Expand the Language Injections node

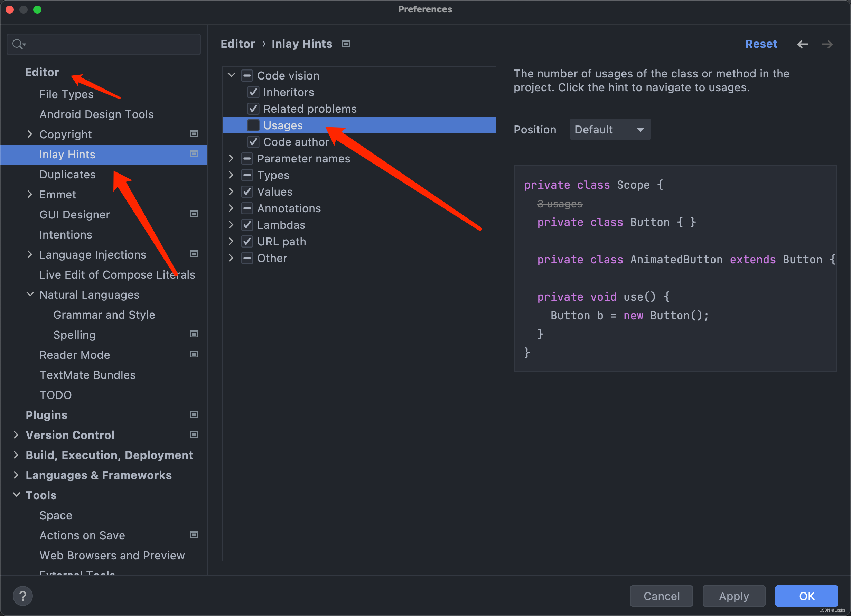click(x=30, y=254)
